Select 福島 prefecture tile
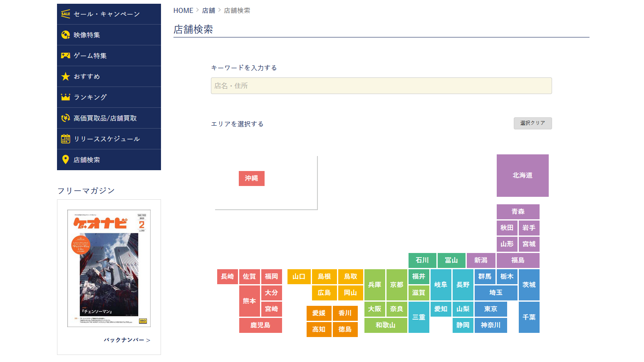Screen dimensions: 644x362 coord(518,260)
